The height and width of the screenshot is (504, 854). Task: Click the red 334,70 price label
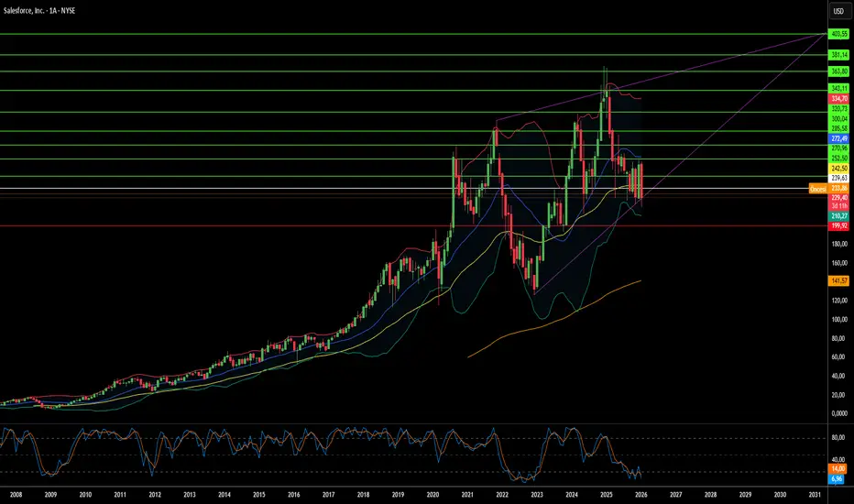pos(838,98)
